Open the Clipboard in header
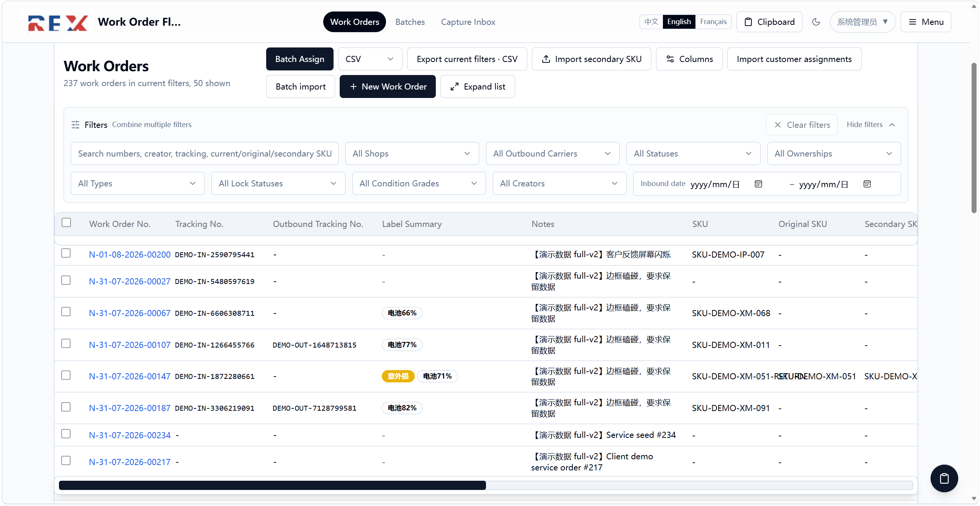Image resolution: width=980 pixels, height=506 pixels. click(x=769, y=22)
